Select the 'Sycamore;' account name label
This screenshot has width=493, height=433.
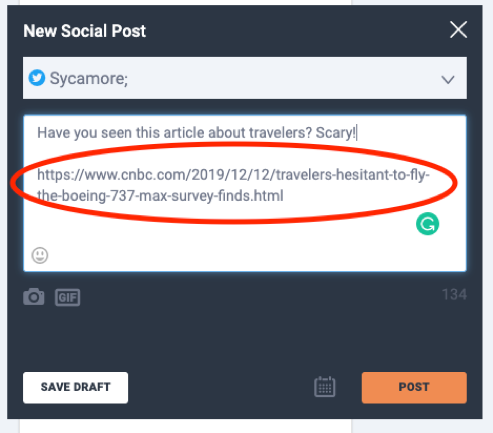[x=89, y=79]
